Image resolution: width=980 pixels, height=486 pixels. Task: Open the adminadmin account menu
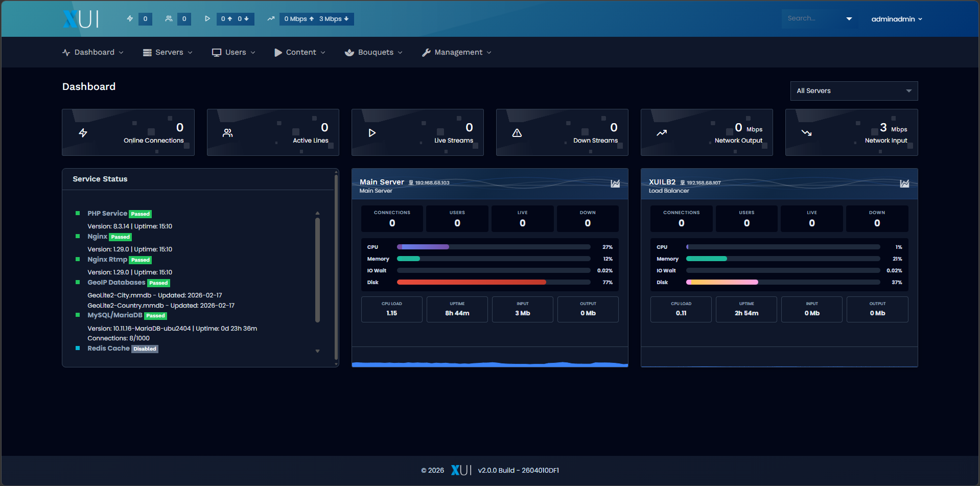coord(897,19)
